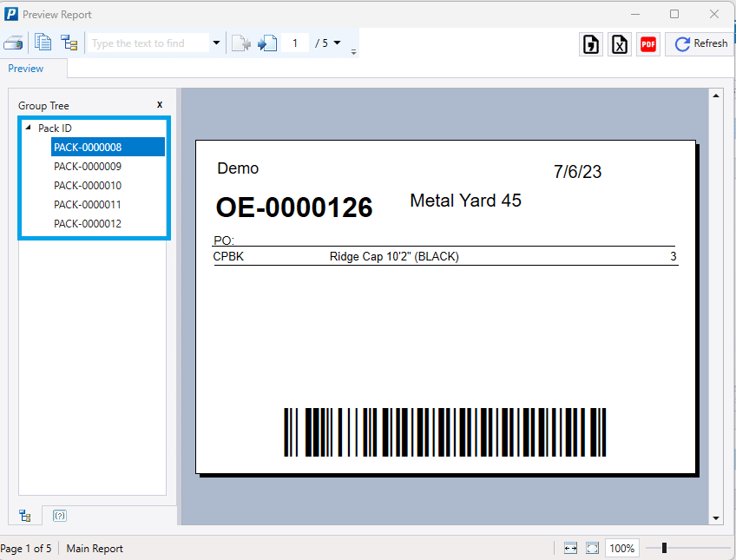The height and width of the screenshot is (560, 736).
Task: Click the OE-0000126 order number
Action: (x=294, y=208)
